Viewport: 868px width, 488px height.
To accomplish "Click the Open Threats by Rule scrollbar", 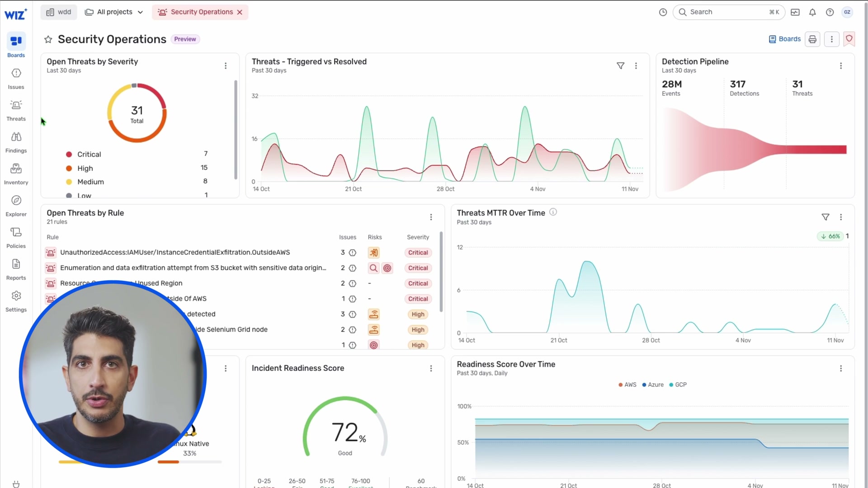I will [x=441, y=272].
